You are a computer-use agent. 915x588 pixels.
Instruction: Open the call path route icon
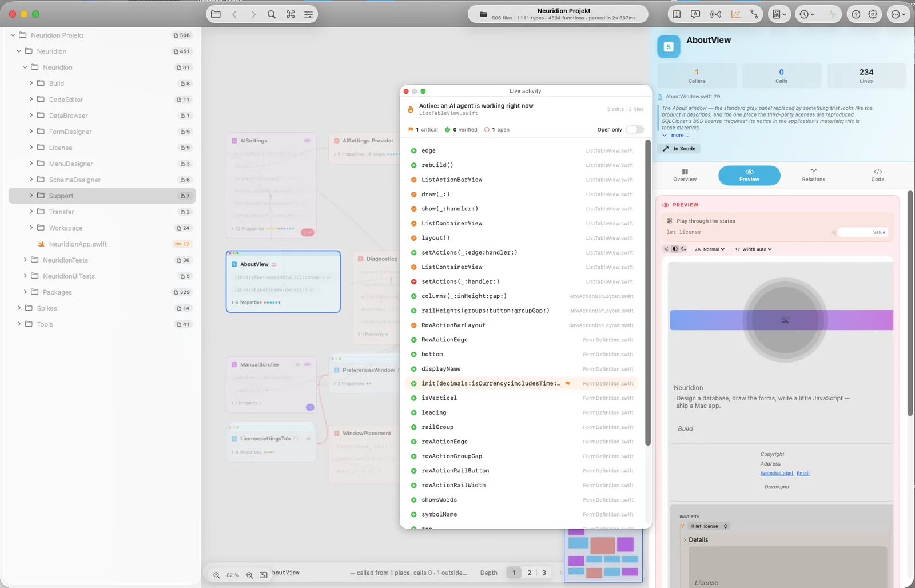pos(754,14)
